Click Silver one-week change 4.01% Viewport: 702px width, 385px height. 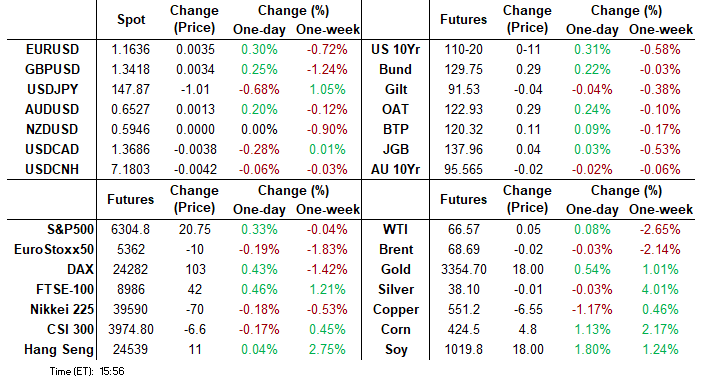click(660, 290)
